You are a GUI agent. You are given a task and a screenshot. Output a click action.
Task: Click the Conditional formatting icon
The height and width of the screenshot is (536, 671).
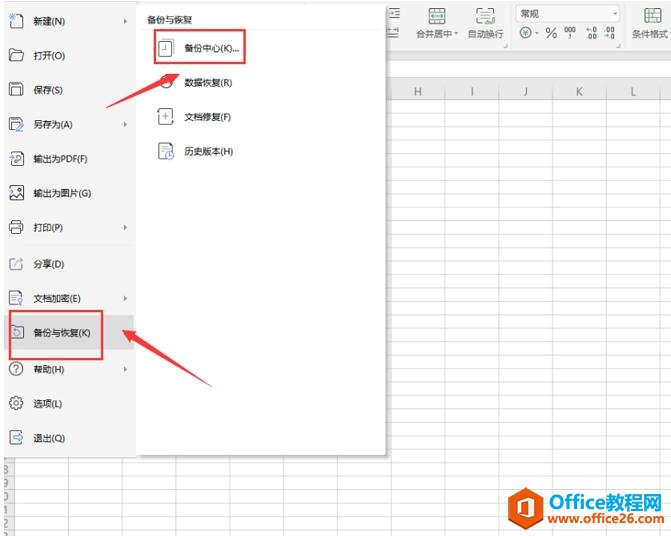click(653, 16)
